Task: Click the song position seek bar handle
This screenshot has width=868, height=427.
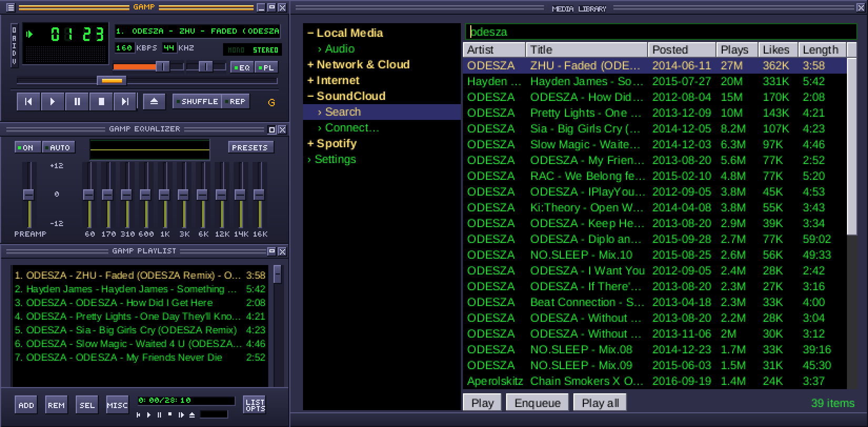Action: [112, 80]
